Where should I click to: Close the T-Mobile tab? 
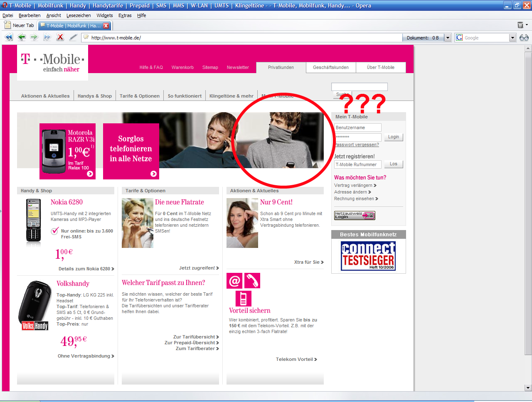106,26
